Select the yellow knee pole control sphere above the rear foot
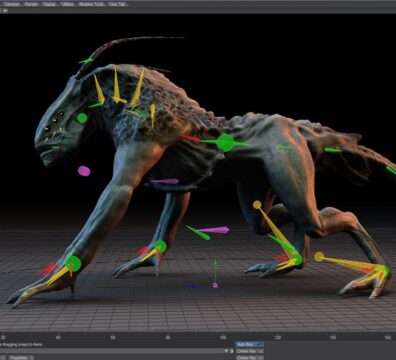Screen dimensions: 396x360 [x=257, y=205]
